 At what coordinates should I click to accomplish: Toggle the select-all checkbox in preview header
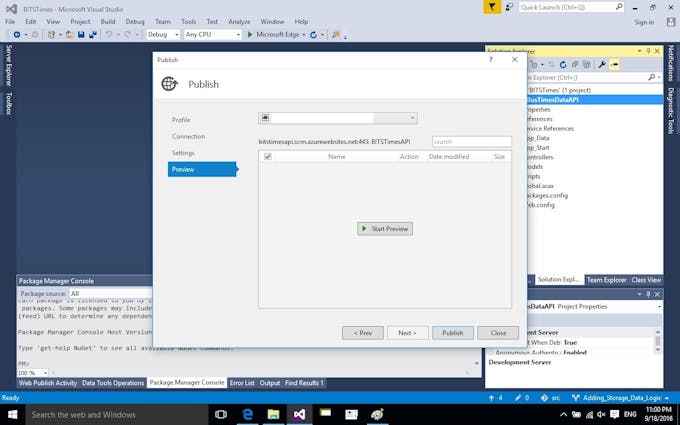267,157
